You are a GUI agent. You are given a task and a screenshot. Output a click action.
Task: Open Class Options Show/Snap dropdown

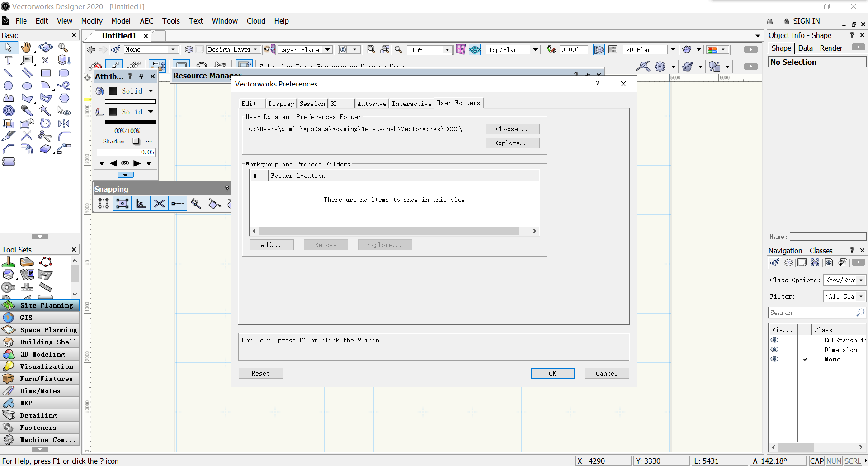[x=844, y=280]
